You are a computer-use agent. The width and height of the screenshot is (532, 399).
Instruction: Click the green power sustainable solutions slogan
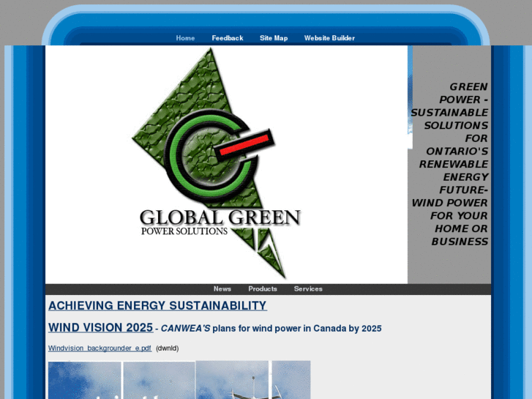(449, 164)
